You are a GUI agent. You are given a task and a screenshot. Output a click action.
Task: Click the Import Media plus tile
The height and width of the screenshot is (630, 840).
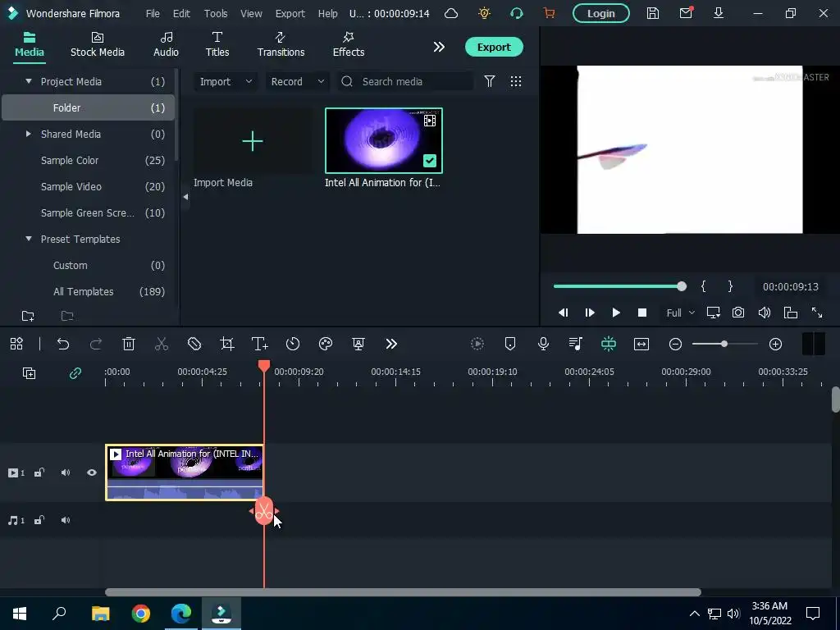coord(253,141)
